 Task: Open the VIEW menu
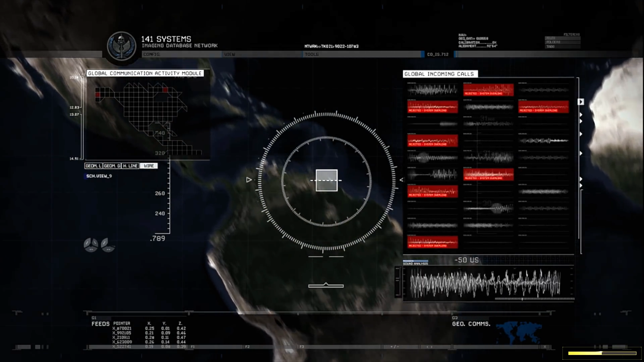[x=230, y=54]
